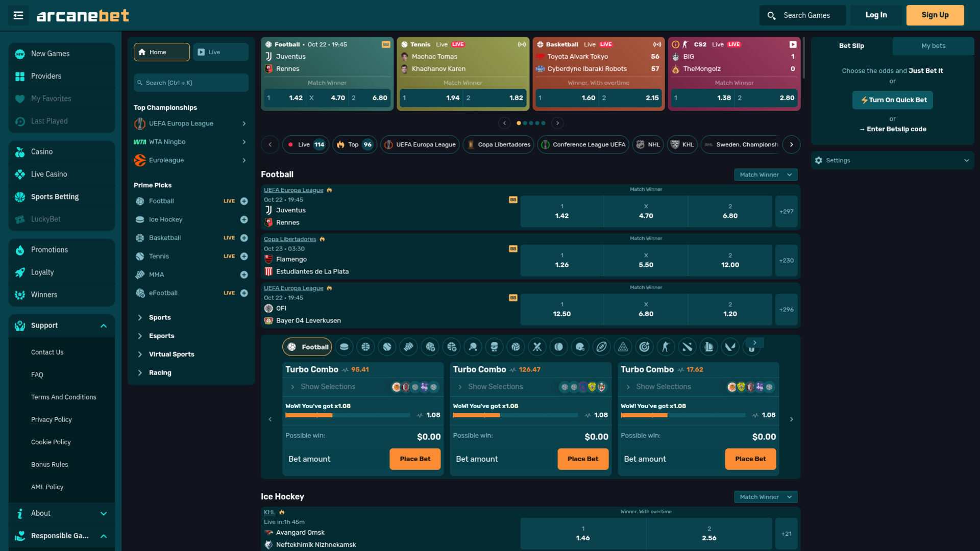The height and width of the screenshot is (551, 980).
Task: Open Casino from the sidebar
Action: click(62, 152)
